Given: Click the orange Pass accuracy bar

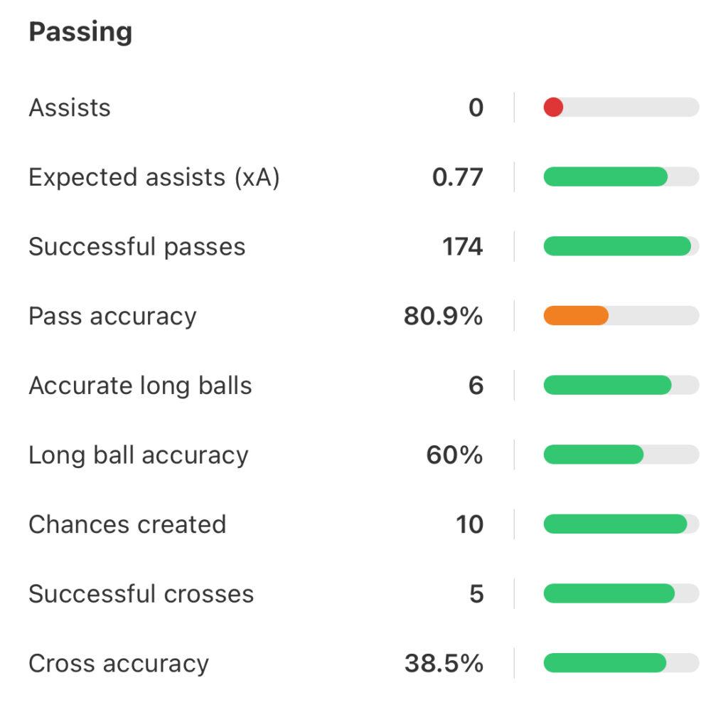Looking at the screenshot, I should [x=576, y=316].
